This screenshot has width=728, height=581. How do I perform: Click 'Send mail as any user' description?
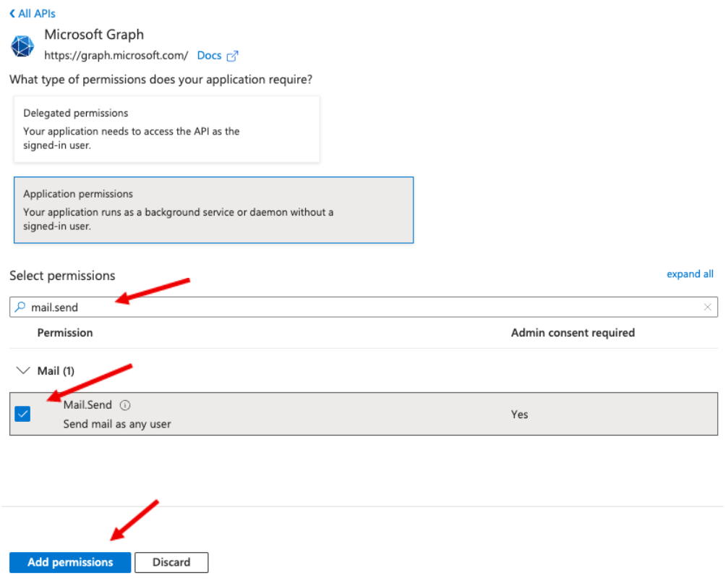click(x=117, y=424)
